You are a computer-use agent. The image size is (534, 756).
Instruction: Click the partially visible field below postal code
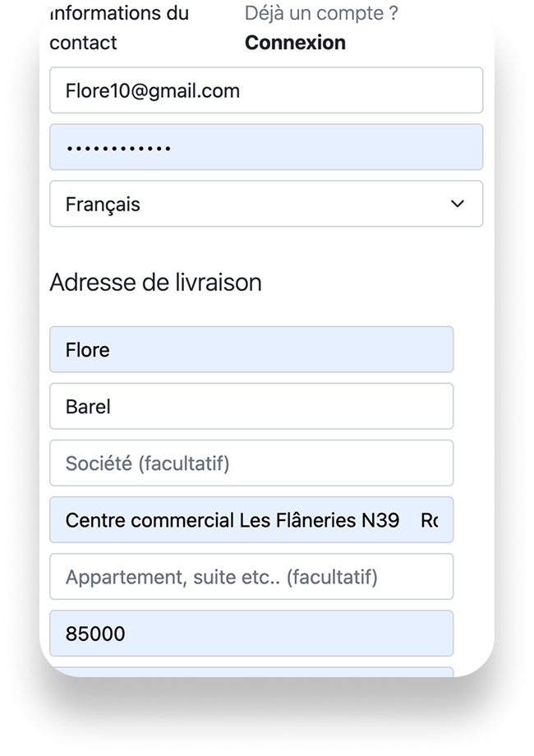pos(251,672)
